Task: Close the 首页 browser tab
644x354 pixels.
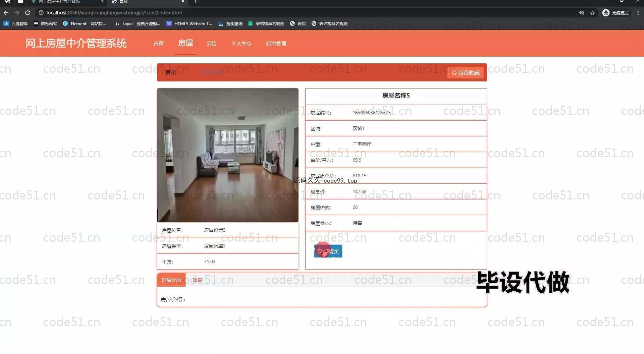Action: pyautogui.click(x=183, y=2)
